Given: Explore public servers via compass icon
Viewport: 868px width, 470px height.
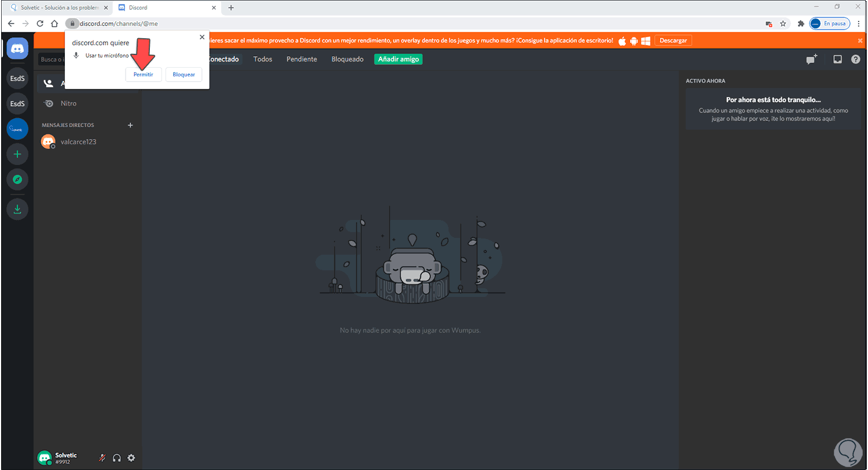Looking at the screenshot, I should click(17, 180).
